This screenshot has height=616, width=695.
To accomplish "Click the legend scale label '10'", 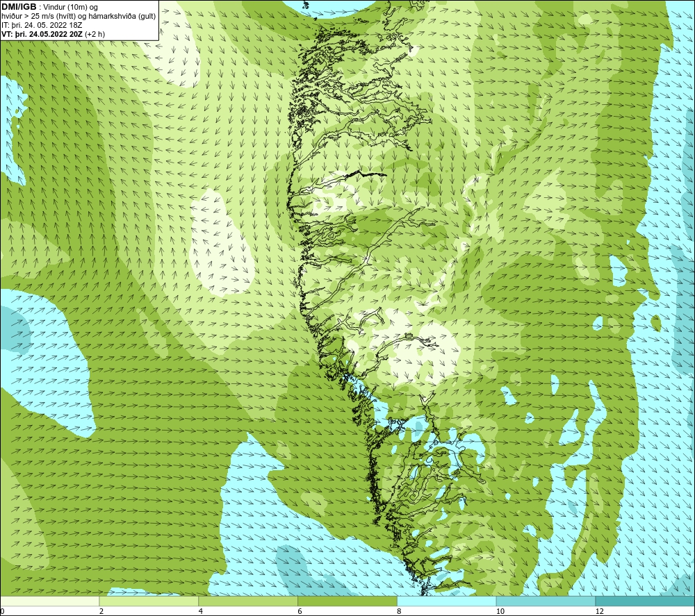I will [x=500, y=611].
